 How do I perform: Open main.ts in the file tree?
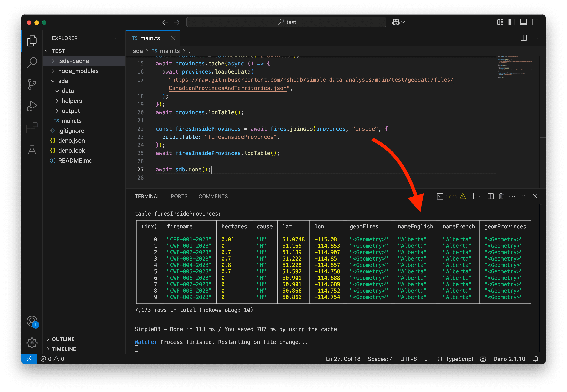(x=84, y=121)
